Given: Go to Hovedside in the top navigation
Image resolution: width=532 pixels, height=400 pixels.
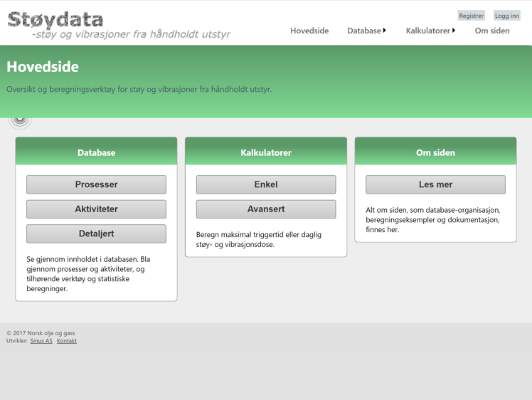Looking at the screenshot, I should (x=309, y=31).
